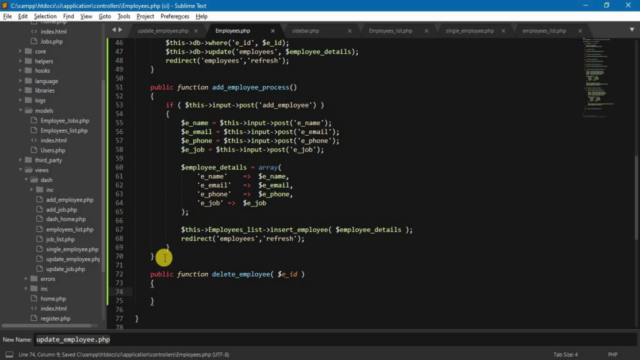Screen dimensions: 640x360
Task: Close the Employees_list.php tab
Action: click(427, 31)
